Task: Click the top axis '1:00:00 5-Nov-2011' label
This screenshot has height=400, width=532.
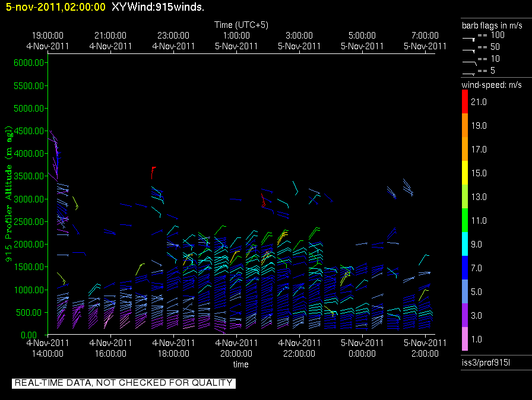Action: click(x=236, y=41)
